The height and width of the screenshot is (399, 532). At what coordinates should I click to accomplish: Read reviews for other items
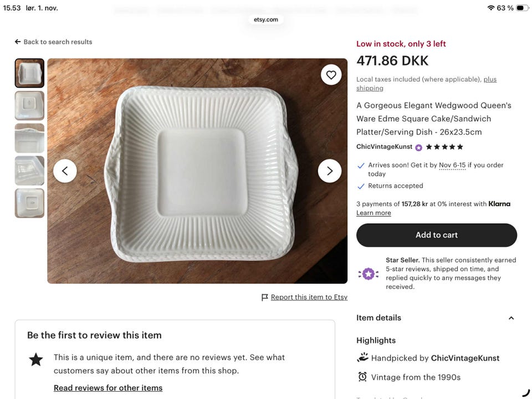(108, 388)
